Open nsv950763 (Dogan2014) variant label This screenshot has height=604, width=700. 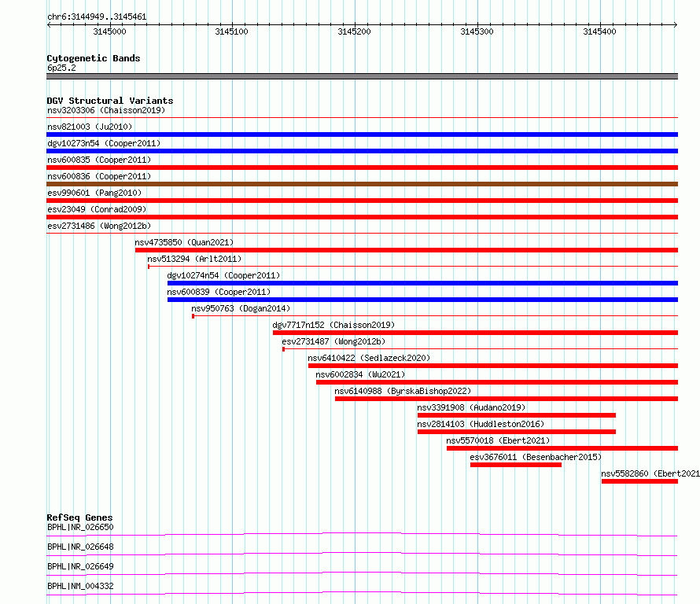[241, 308]
